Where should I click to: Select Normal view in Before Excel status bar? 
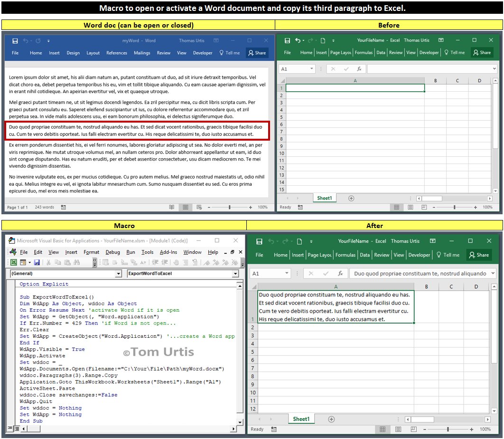pyautogui.click(x=397, y=207)
